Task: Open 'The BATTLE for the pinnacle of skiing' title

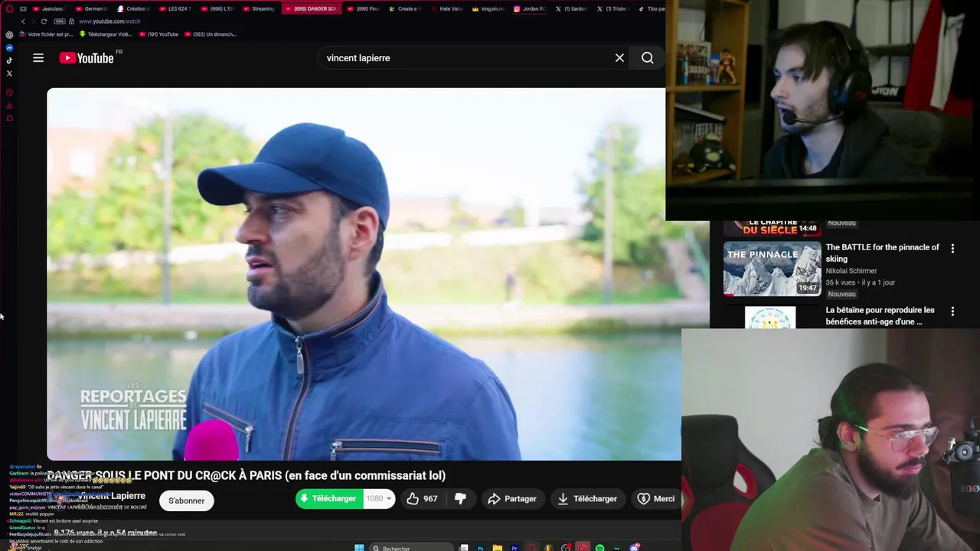Action: pos(882,253)
